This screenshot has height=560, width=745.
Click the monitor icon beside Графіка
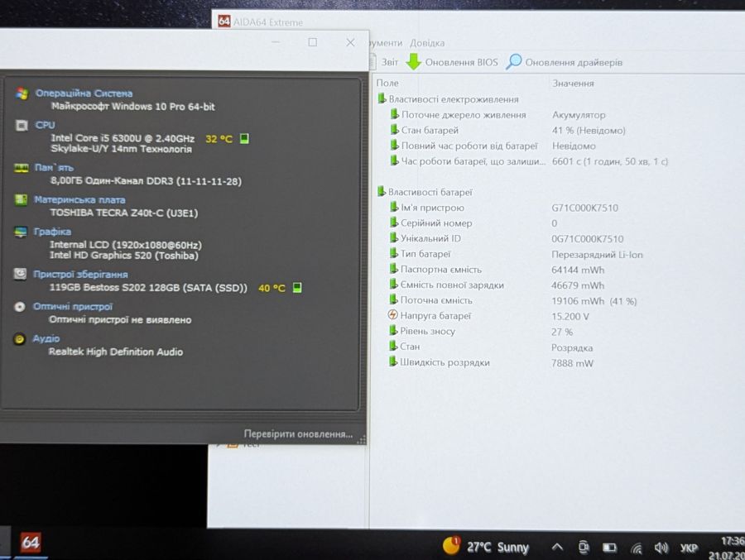pyautogui.click(x=21, y=232)
